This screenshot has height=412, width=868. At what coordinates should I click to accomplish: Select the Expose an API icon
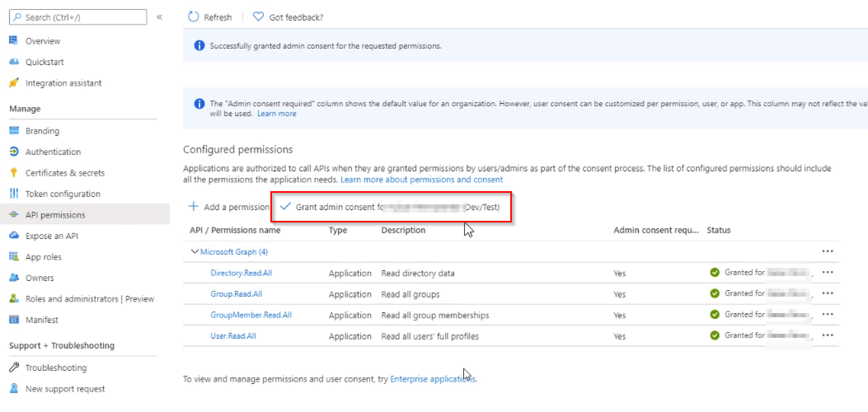click(x=14, y=235)
